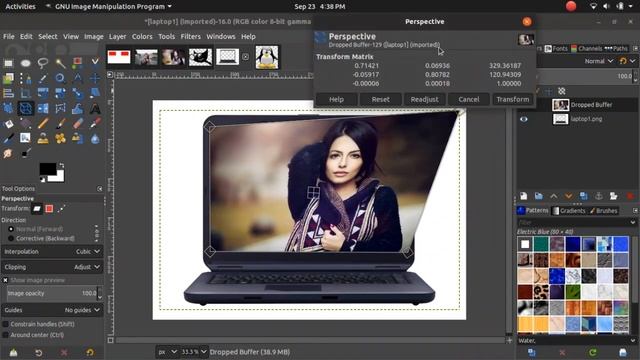Select the Airbrush tool
The height and width of the screenshot is (360, 640).
[x=95, y=123]
